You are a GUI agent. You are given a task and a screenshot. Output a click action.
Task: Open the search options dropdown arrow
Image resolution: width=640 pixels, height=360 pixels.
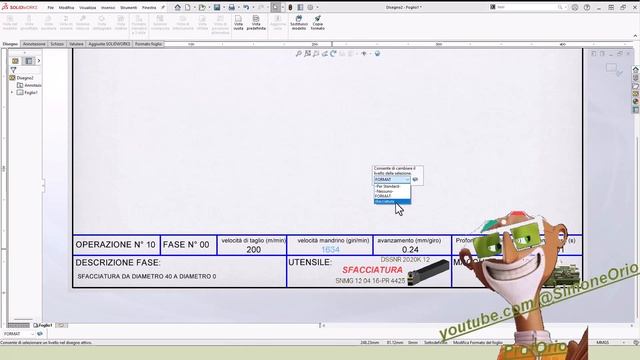click(566, 7)
